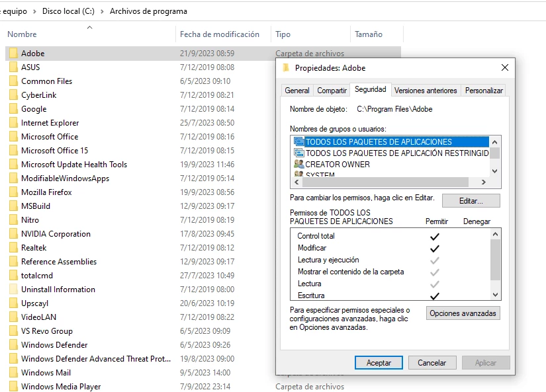
Task: Click the Adobe folder icon
Action: (13, 54)
